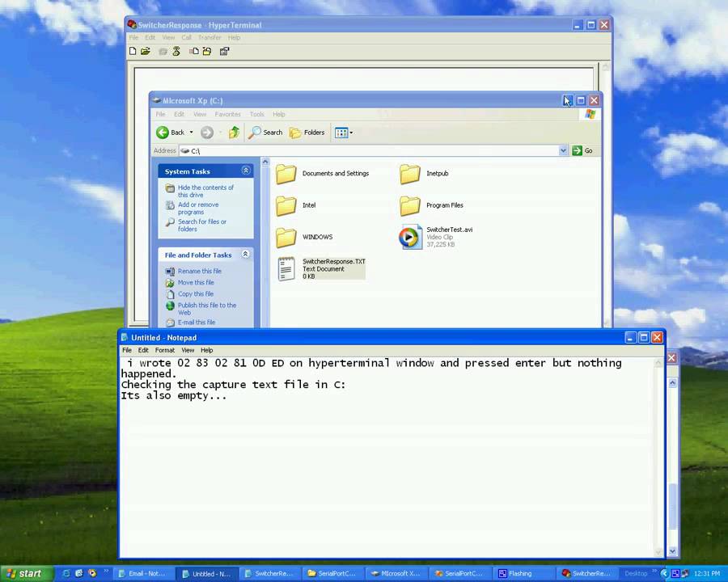Expand the Address bar dropdown
The width and height of the screenshot is (728, 582).
coord(563,150)
